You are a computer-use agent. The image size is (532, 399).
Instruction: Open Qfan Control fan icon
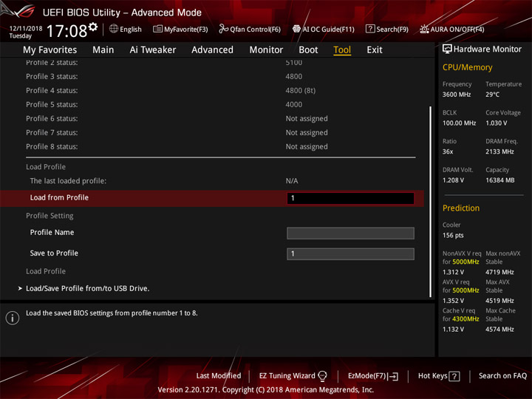(223, 29)
